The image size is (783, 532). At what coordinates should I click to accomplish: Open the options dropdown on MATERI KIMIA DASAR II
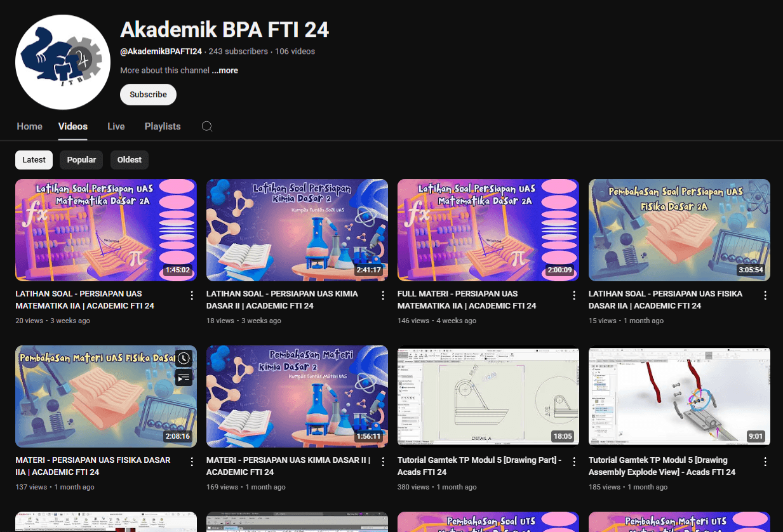(384, 461)
